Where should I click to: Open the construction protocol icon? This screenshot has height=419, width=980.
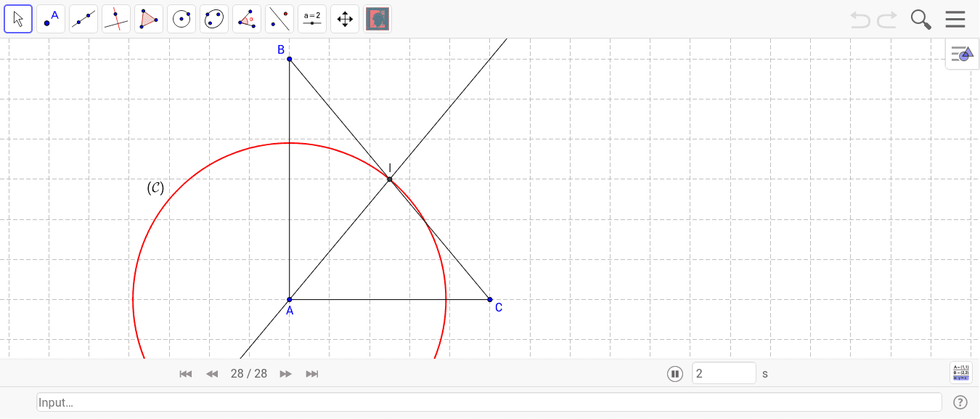pos(961,373)
